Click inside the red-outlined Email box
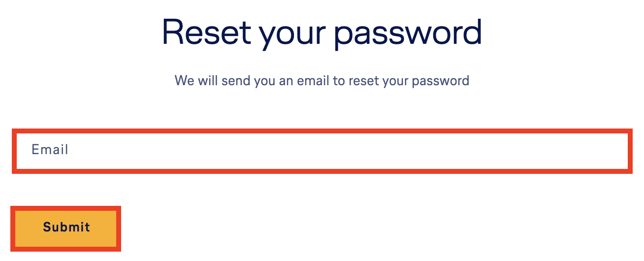 [322, 151]
